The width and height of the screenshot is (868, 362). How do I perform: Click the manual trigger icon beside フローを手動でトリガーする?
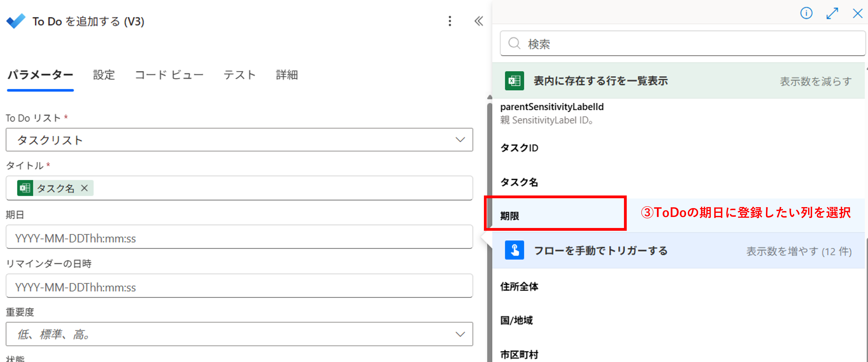tap(514, 250)
